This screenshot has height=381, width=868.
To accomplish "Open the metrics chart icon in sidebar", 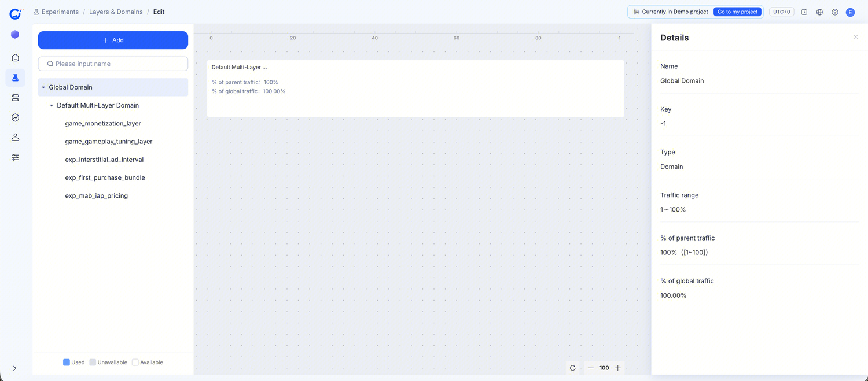I will (x=15, y=117).
